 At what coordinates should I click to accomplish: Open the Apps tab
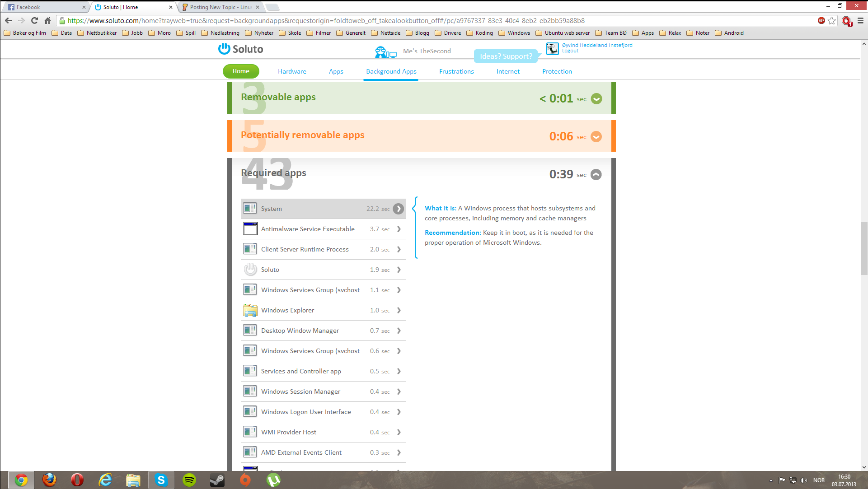click(x=336, y=71)
